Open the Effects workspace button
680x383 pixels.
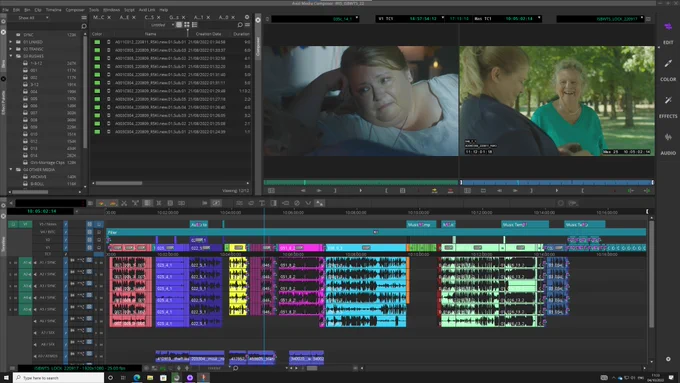coord(668,107)
